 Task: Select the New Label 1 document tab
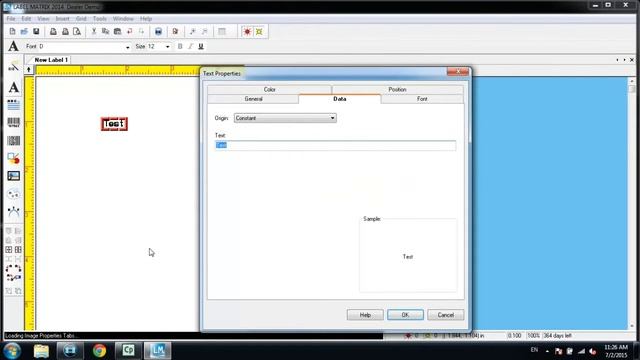pyautogui.click(x=51, y=60)
